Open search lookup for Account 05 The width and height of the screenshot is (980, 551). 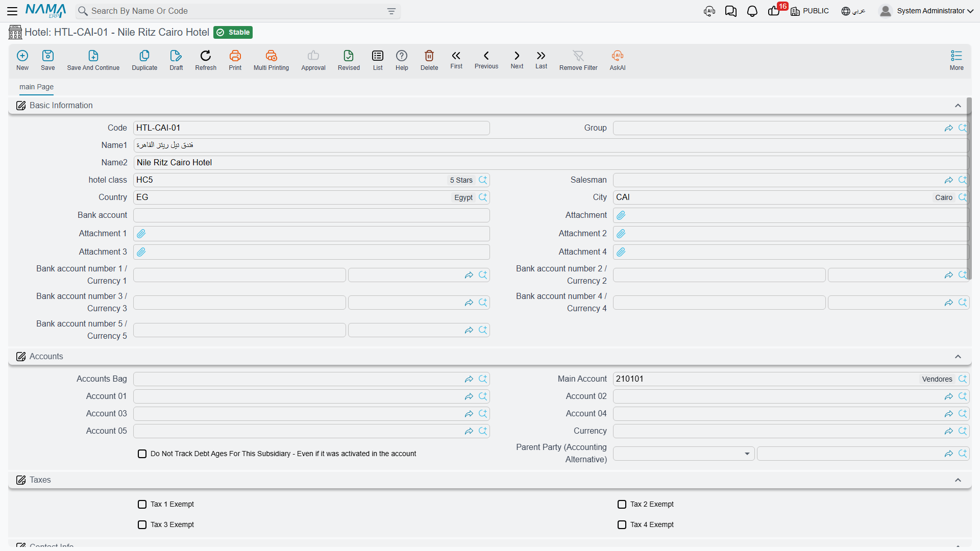tap(483, 431)
